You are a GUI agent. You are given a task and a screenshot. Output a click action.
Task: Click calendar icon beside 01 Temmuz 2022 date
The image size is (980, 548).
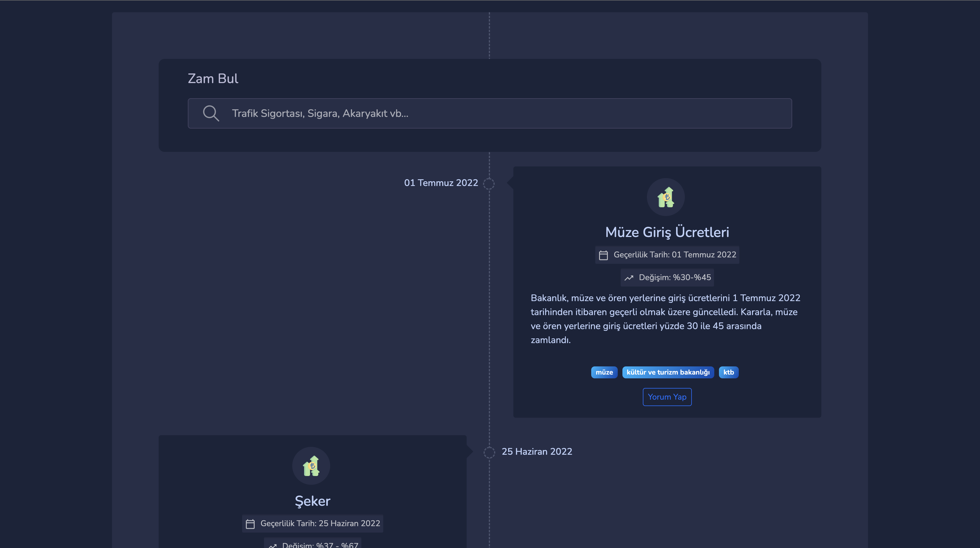tap(603, 255)
